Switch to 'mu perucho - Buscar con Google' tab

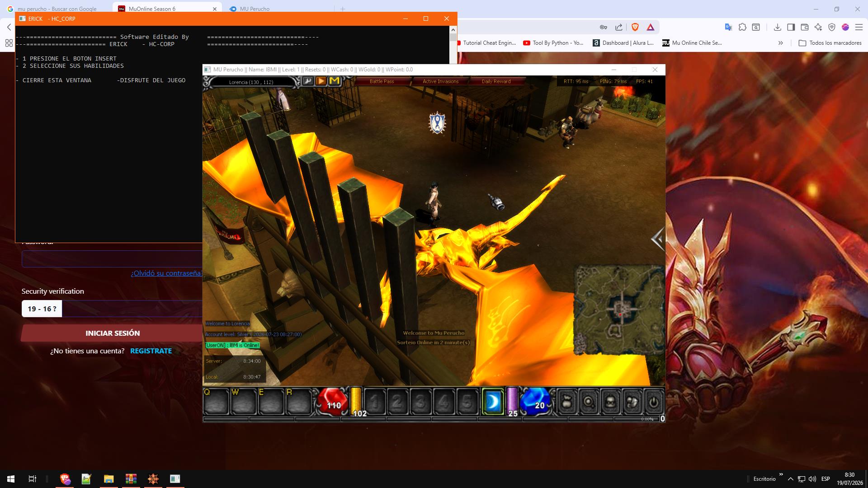pos(57,9)
